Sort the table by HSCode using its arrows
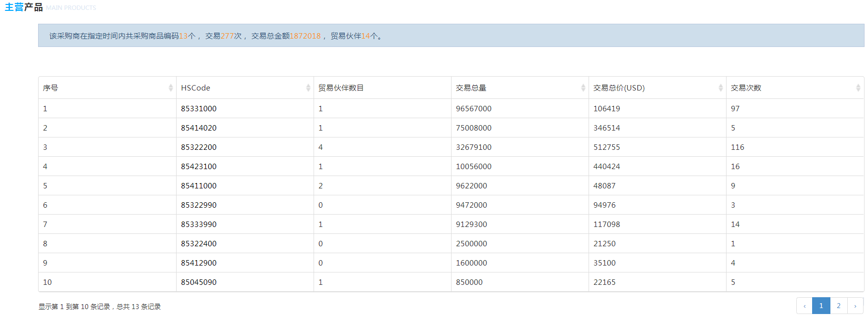The width and height of the screenshot is (868, 316). pyautogui.click(x=308, y=88)
